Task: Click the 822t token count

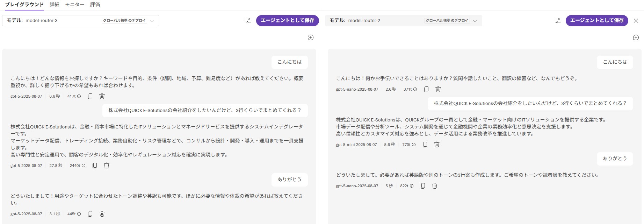Action: pyautogui.click(x=404, y=186)
